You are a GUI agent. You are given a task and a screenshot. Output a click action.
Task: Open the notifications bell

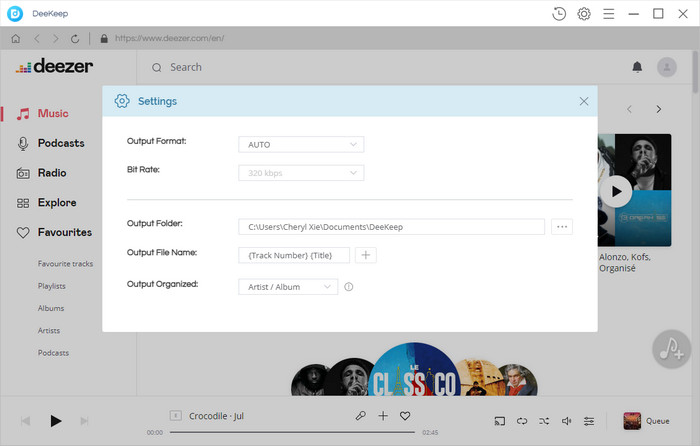(x=637, y=67)
